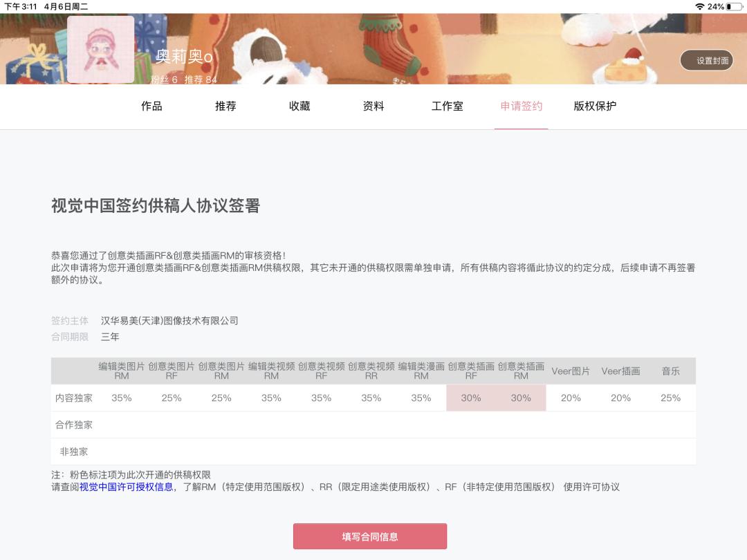
Task: Switch to the 推荐 tab
Action: (x=225, y=106)
